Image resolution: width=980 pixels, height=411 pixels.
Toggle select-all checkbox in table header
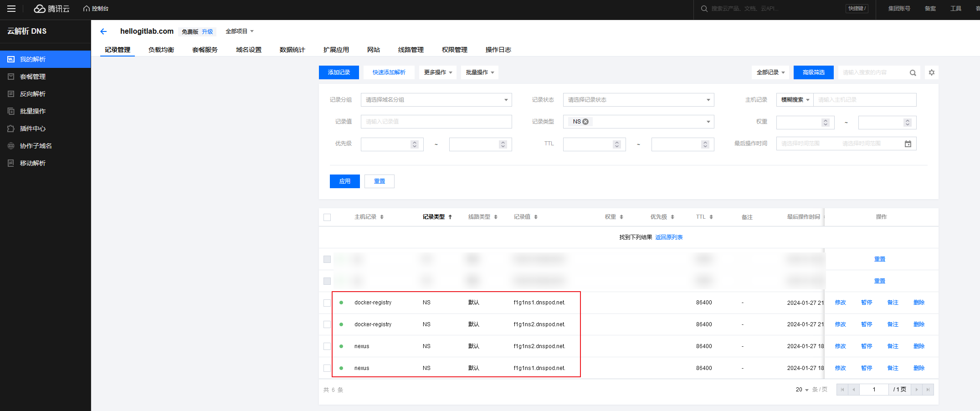click(x=327, y=217)
